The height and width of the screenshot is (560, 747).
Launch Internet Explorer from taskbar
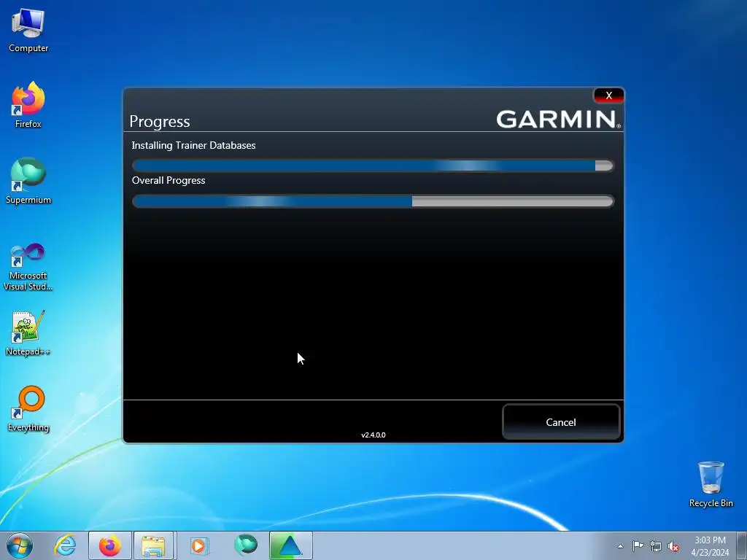(x=65, y=545)
